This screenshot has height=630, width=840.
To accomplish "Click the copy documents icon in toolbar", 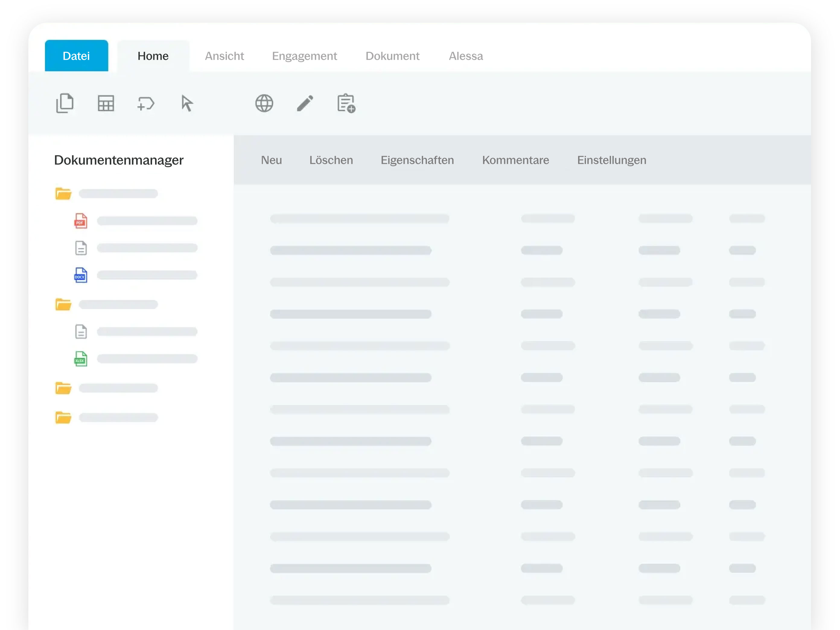I will coord(65,103).
